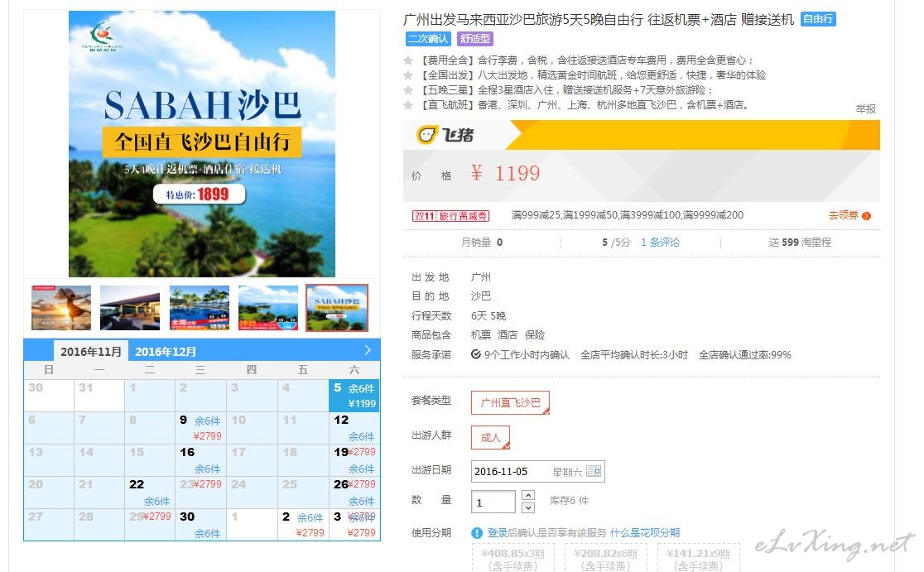
Task: Decrease quantity with the down arrow
Action: point(528,507)
